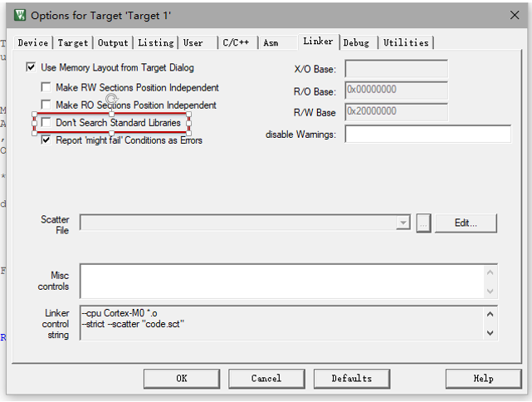The width and height of the screenshot is (532, 402).
Task: Uncheck Report 'might fail' Conditions as Errors
Action: pyautogui.click(x=46, y=140)
